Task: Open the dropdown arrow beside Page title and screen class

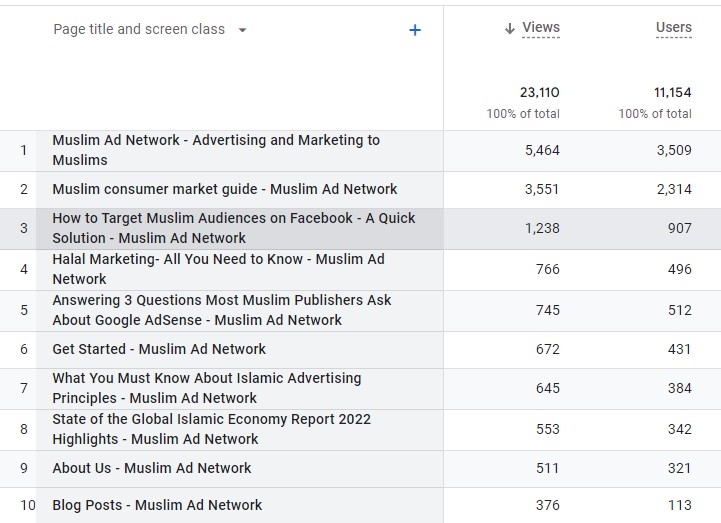Action: click(x=242, y=30)
